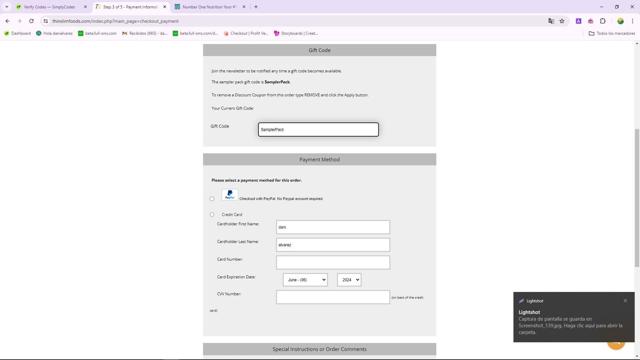The image size is (640, 360).
Task: Switch to the Verify Codes SimplyCodes tab
Action: click(x=49, y=7)
